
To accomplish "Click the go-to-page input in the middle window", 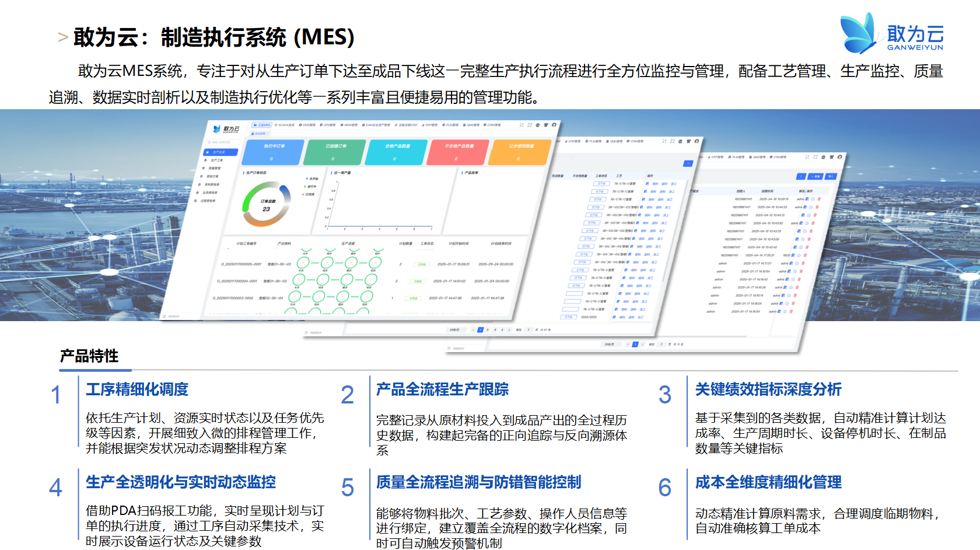I will pyautogui.click(x=528, y=330).
